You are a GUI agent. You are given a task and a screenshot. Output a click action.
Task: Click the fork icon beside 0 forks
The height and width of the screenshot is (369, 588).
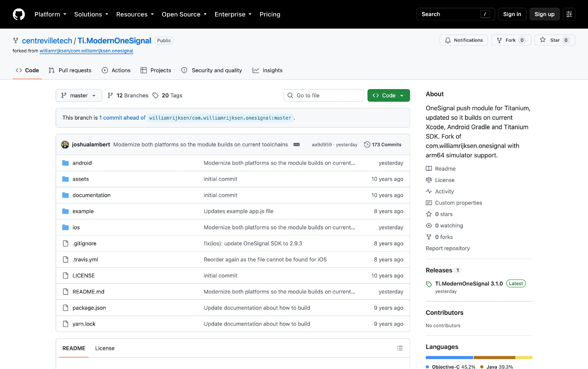(429, 237)
